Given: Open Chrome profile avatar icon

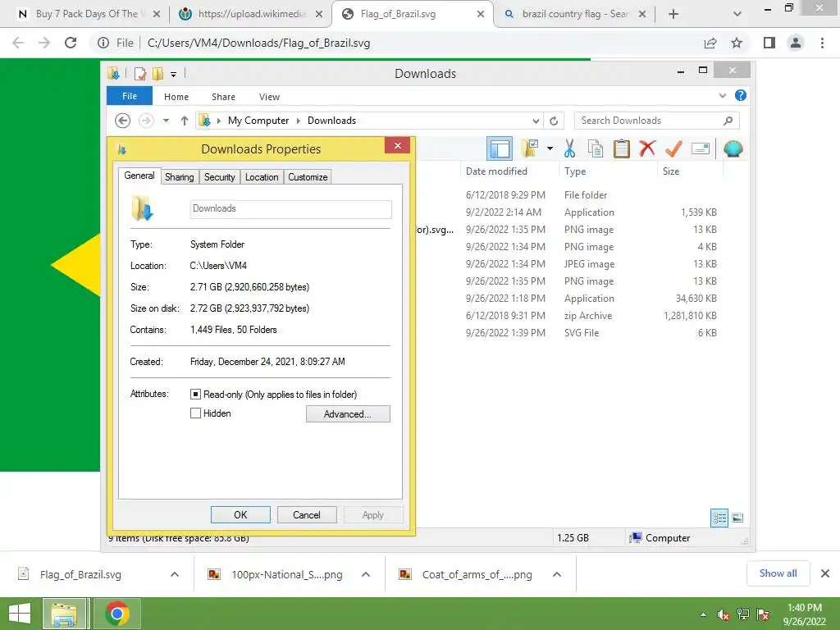Looking at the screenshot, I should tap(796, 43).
